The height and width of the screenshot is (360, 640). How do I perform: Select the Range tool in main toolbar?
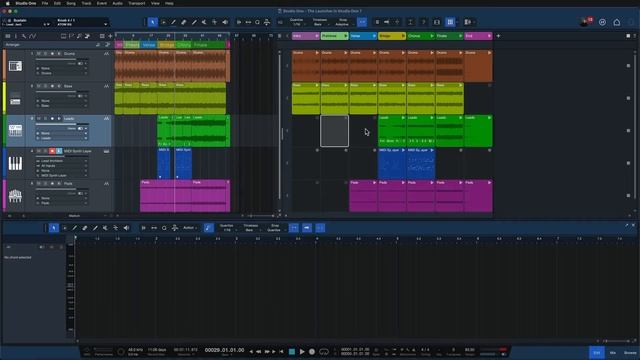click(x=163, y=22)
